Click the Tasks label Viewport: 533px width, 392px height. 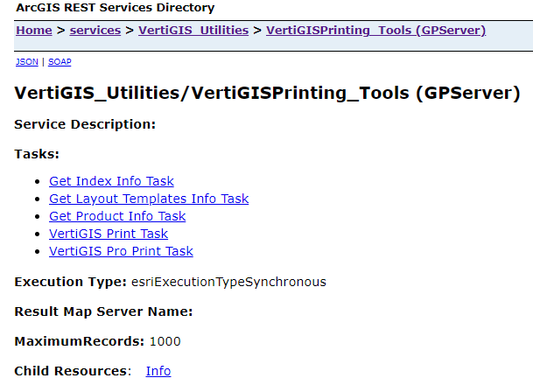tap(37, 154)
